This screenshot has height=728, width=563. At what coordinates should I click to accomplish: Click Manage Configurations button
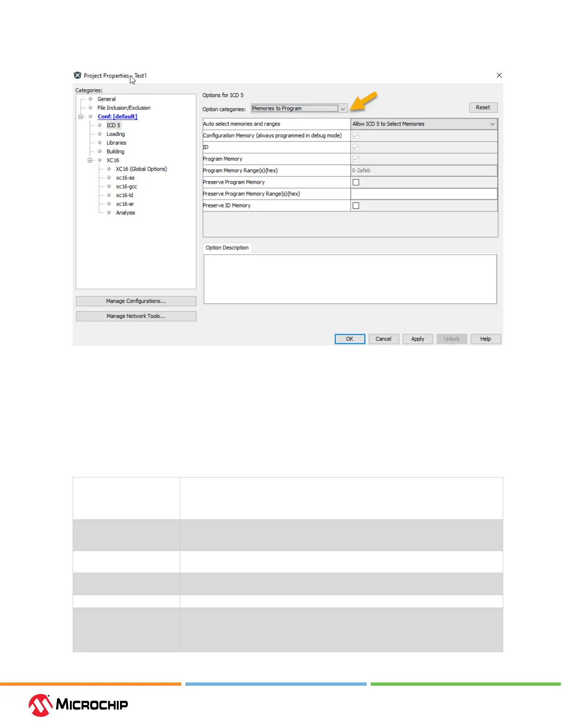pos(136,301)
